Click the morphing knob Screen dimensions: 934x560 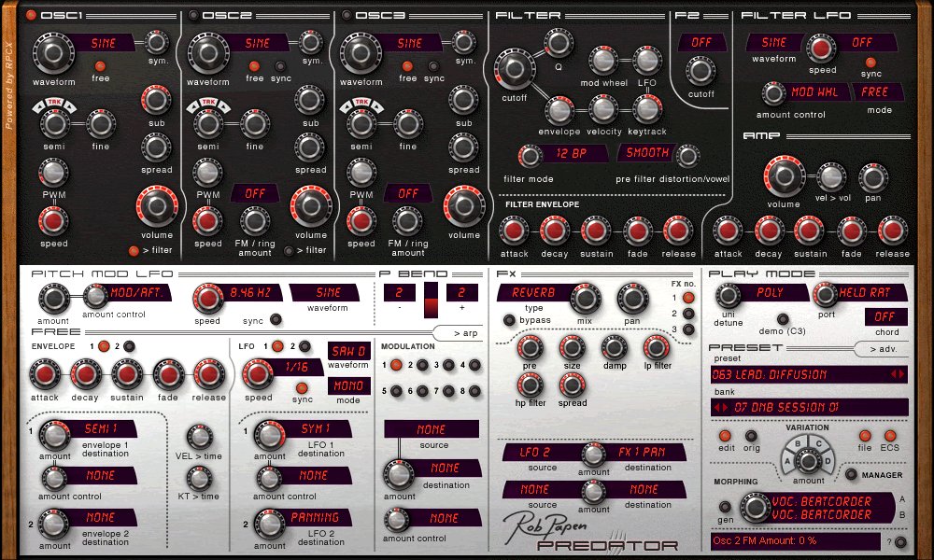click(755, 507)
